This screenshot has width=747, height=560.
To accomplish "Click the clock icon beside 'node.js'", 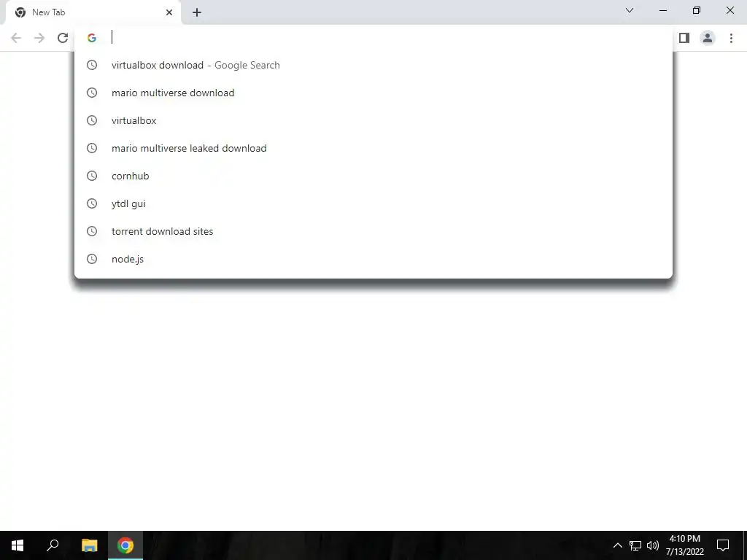I will (x=92, y=259).
